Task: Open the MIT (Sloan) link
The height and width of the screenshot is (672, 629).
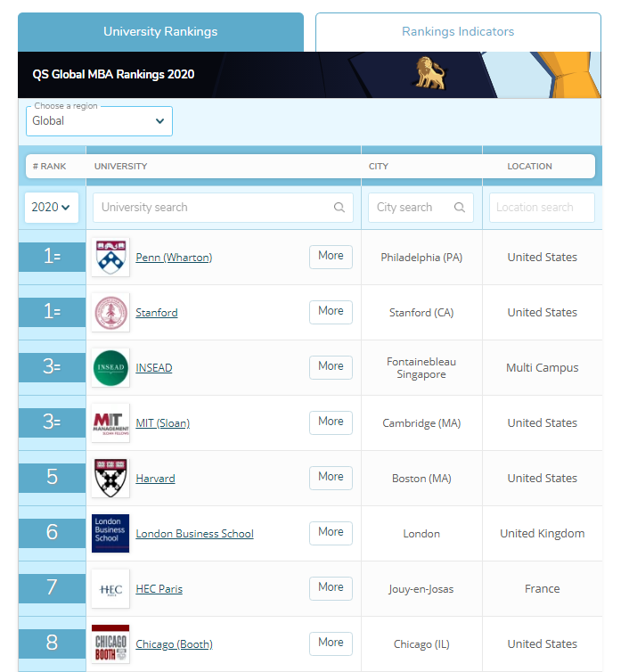Action: click(x=163, y=423)
